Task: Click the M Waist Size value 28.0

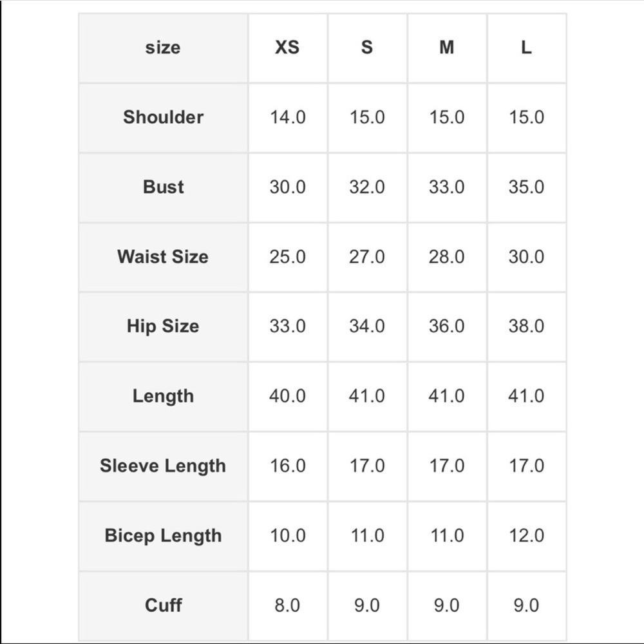Action: click(x=447, y=256)
